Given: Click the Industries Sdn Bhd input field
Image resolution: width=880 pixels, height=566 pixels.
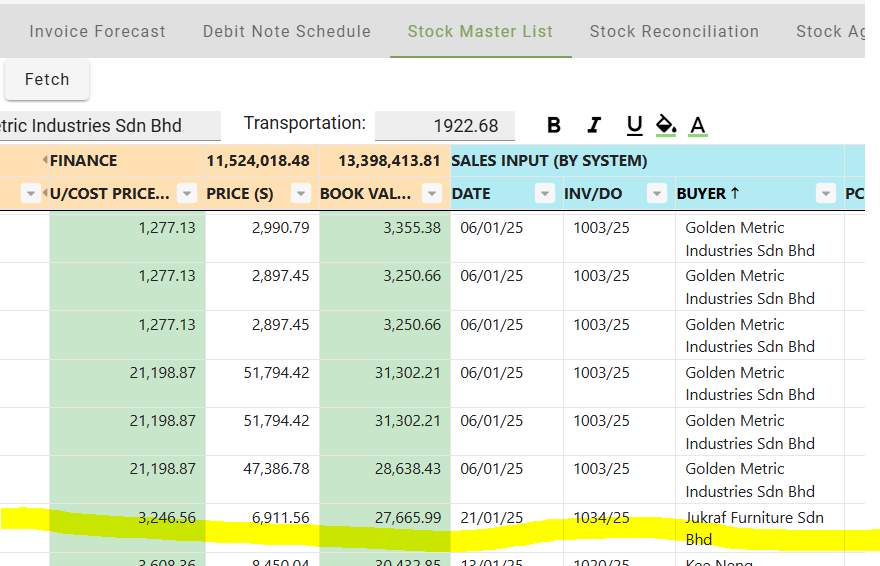Looking at the screenshot, I should tap(110, 126).
